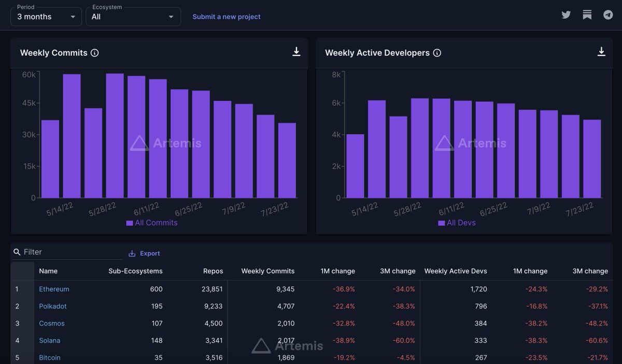This screenshot has width=622, height=364.
Task: Sort by the Name column header
Action: 48,271
